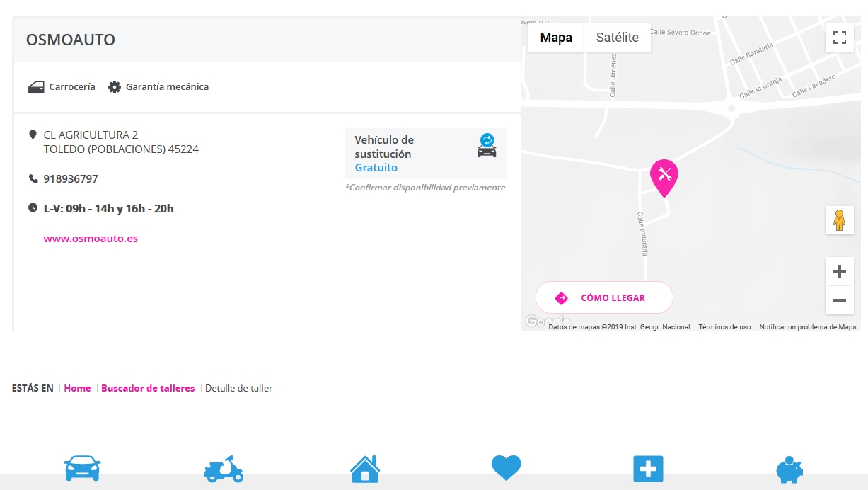Click the Street View pegman icon
This screenshot has height=490, width=868.
coord(839,220)
